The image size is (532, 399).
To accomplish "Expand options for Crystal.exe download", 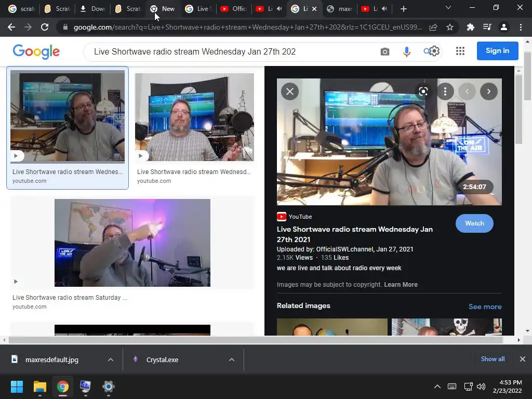I will point(231,360).
